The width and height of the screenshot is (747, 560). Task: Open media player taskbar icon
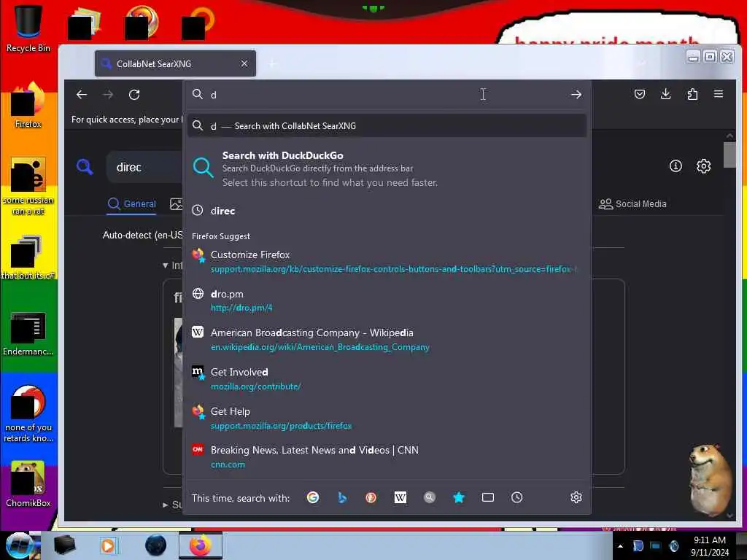108,545
